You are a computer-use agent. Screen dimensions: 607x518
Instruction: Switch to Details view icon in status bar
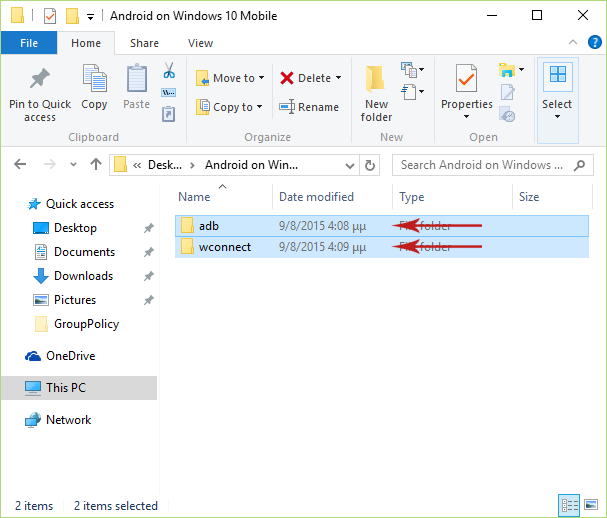[569, 505]
